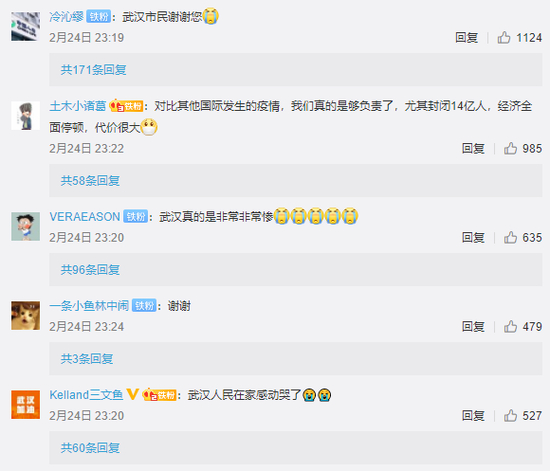Viewport: 550px width, 471px height.
Task: Open user VERAEASON's profile link
Action: 85,217
